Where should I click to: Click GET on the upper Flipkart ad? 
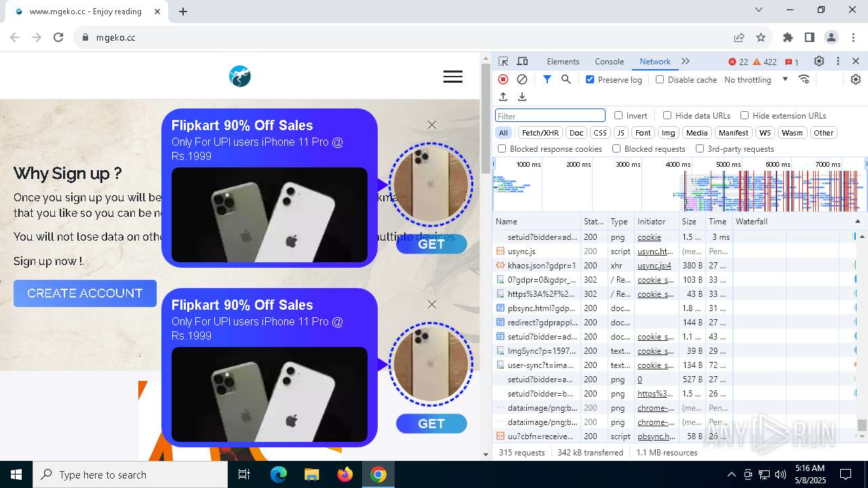(x=431, y=244)
